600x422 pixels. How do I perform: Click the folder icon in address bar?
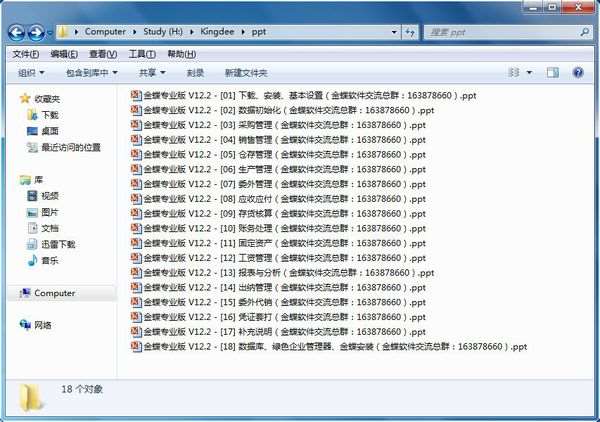(x=63, y=32)
